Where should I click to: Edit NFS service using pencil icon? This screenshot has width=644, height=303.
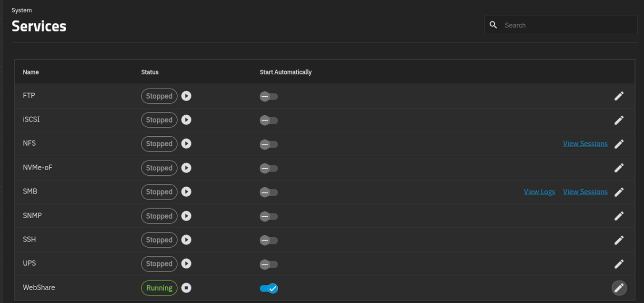coord(619,144)
